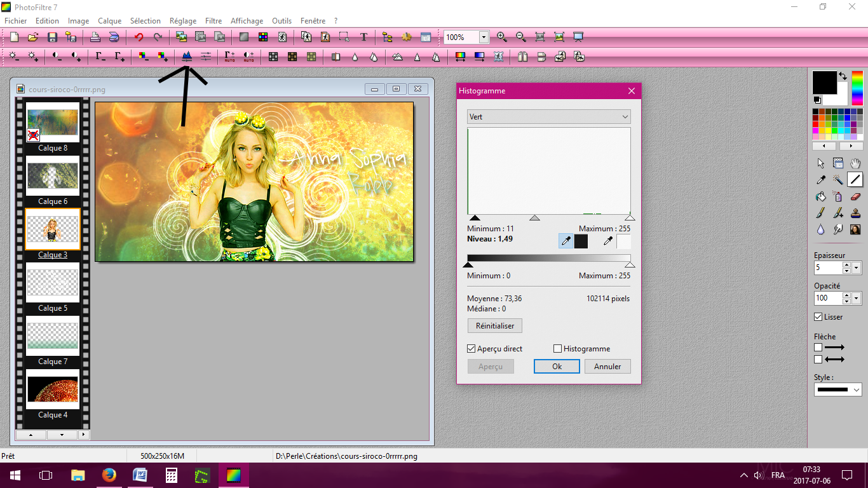Select the Eraser tool
The height and width of the screenshot is (488, 868).
pyautogui.click(x=855, y=196)
